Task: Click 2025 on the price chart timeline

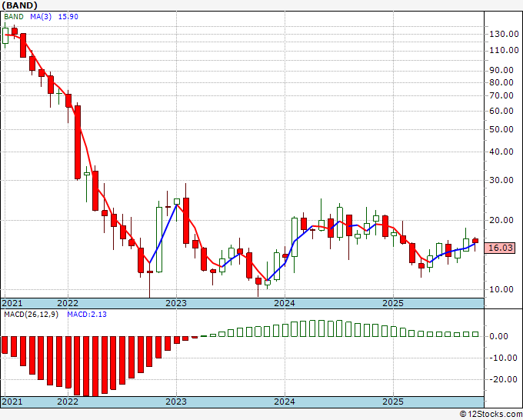Action: click(393, 303)
